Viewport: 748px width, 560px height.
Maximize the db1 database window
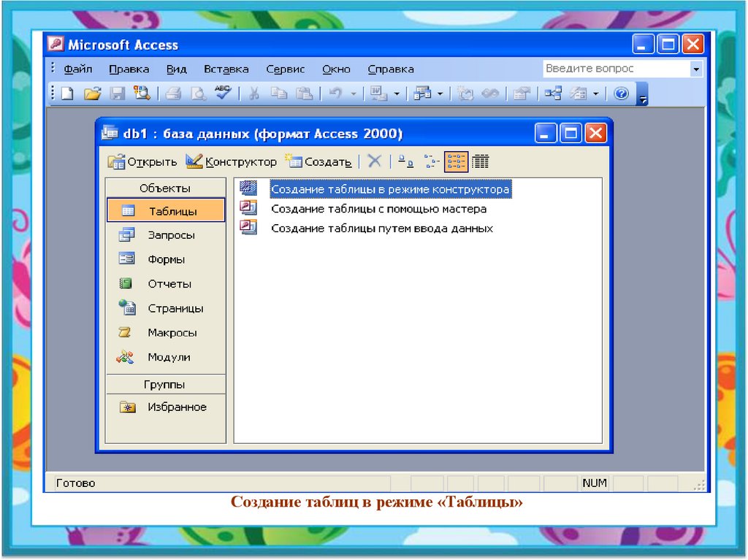pyautogui.click(x=570, y=133)
